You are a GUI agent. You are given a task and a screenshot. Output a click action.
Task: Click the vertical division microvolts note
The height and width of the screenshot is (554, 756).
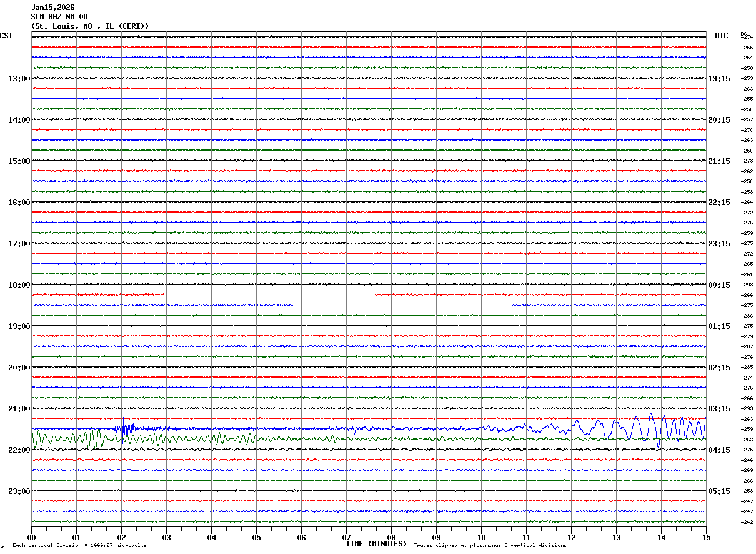point(79,545)
